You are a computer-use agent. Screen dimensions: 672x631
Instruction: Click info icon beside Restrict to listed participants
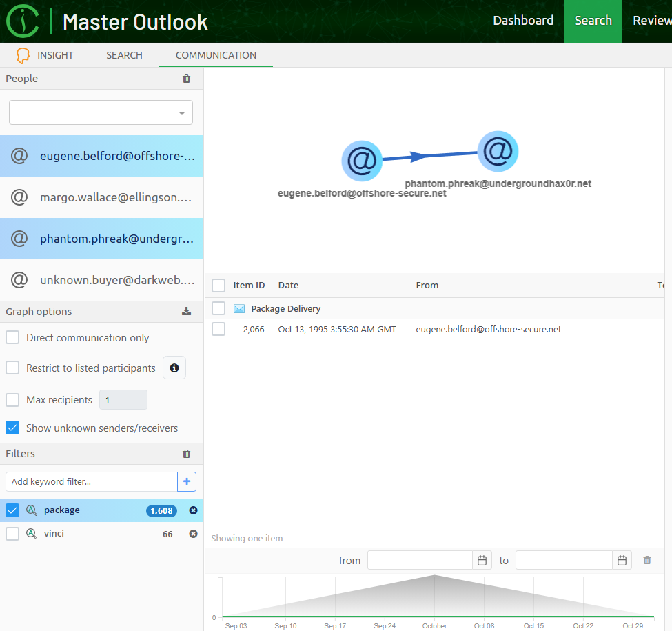point(174,368)
